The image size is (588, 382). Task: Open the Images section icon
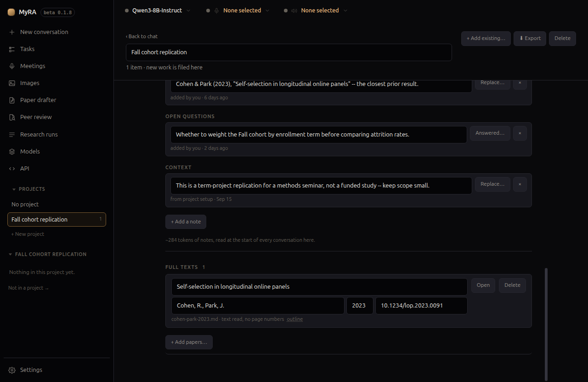coord(12,83)
